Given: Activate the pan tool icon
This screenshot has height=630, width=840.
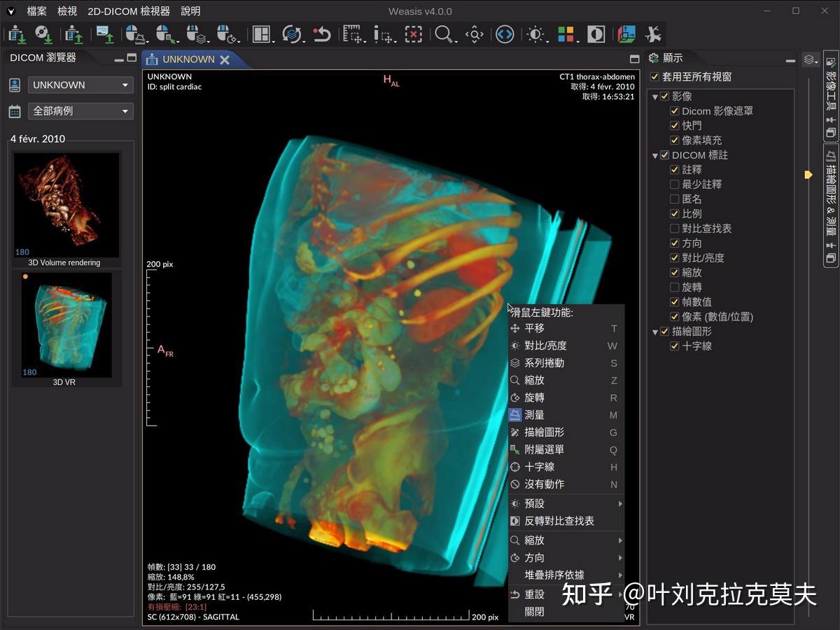Looking at the screenshot, I should click(x=474, y=34).
